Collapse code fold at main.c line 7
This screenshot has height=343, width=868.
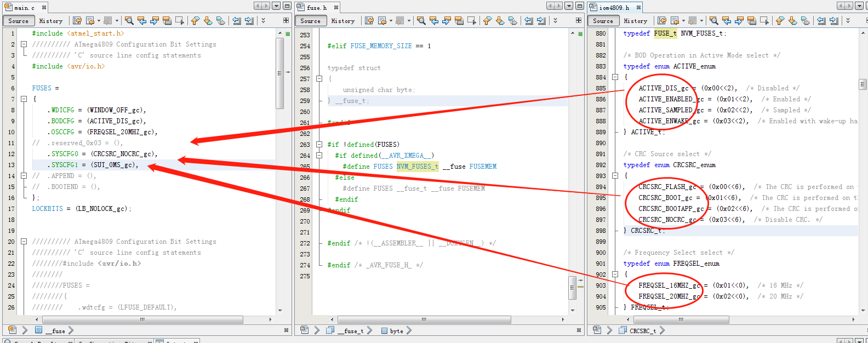tap(24, 99)
